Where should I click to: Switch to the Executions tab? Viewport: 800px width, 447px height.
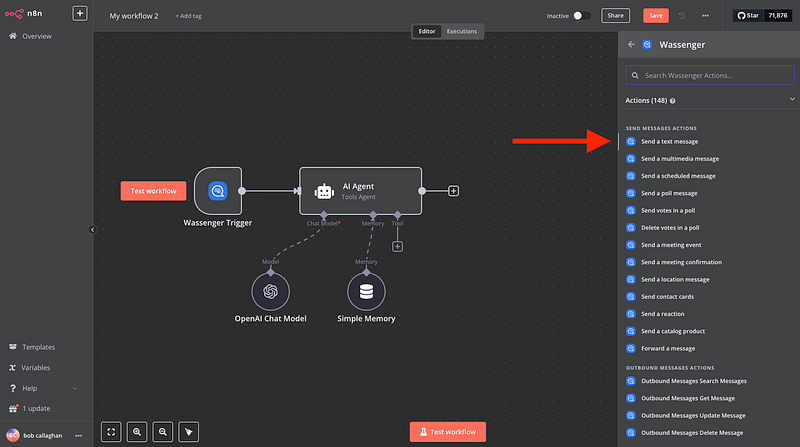[461, 31]
